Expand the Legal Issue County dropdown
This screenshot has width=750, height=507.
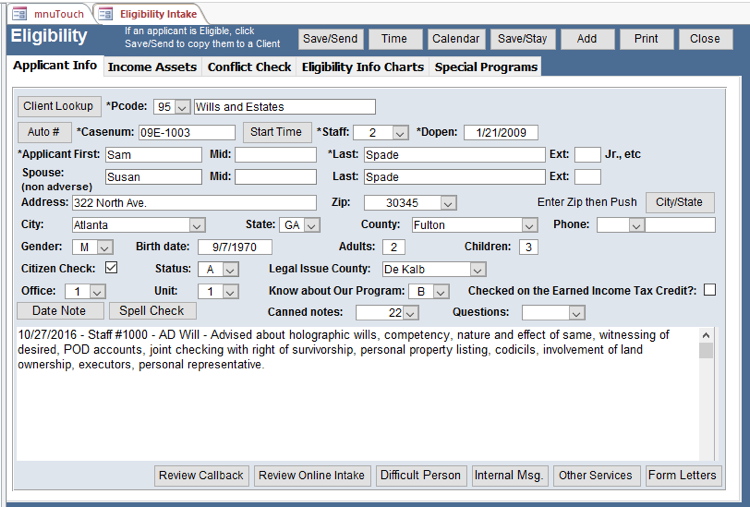pyautogui.click(x=478, y=269)
